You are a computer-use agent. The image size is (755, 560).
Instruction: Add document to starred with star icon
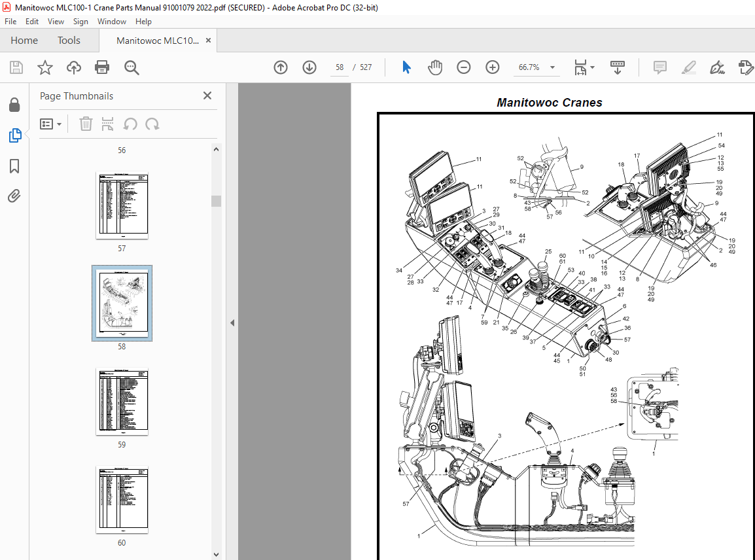coord(44,67)
